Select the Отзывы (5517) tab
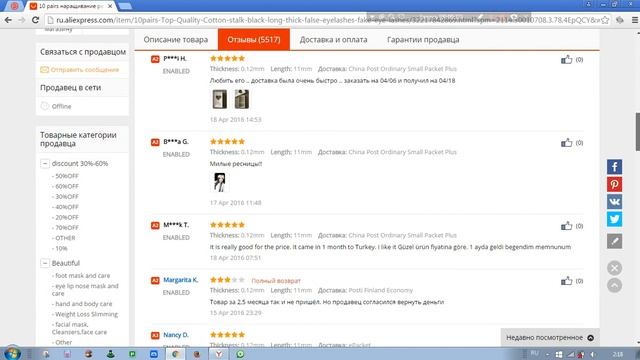This screenshot has width=640, height=360. (254, 40)
